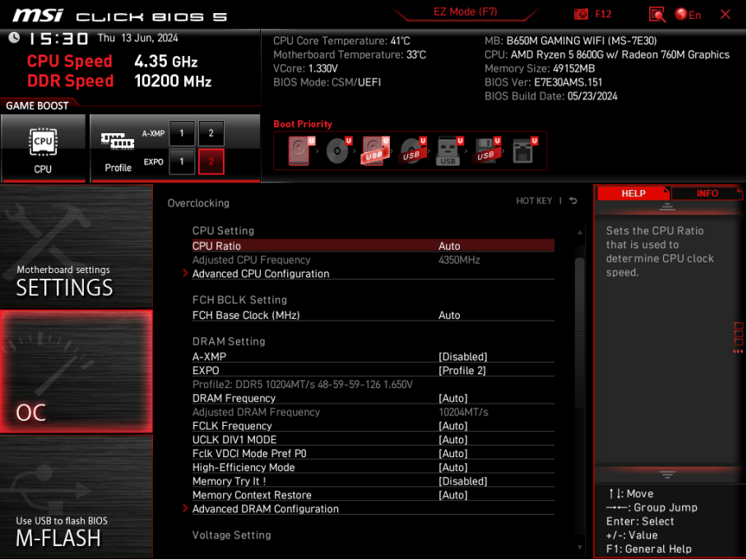Open Memory Try It ! [Disabled] setting
Image resolution: width=747 pixels, height=560 pixels.
point(373,481)
